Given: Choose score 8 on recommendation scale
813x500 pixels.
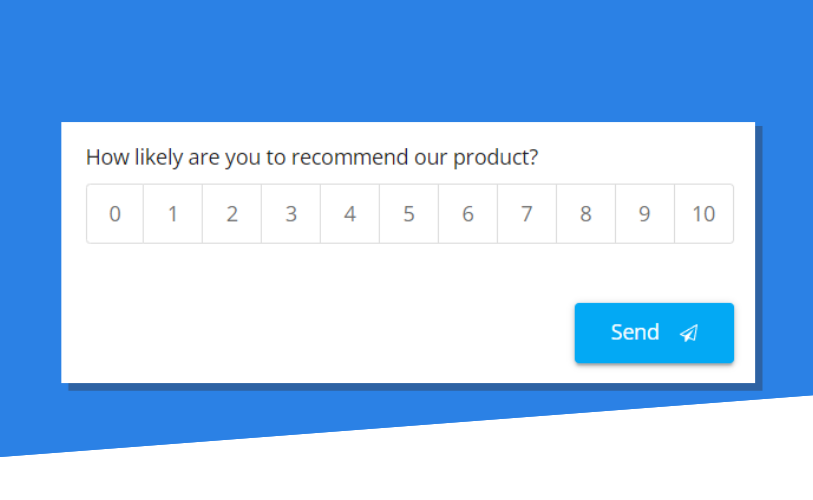Looking at the screenshot, I should point(586,214).
